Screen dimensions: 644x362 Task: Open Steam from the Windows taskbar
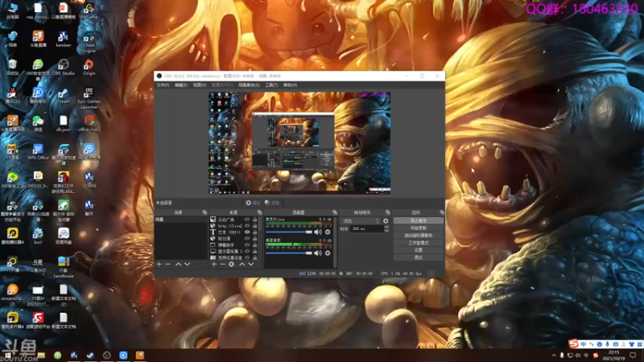[90, 356]
